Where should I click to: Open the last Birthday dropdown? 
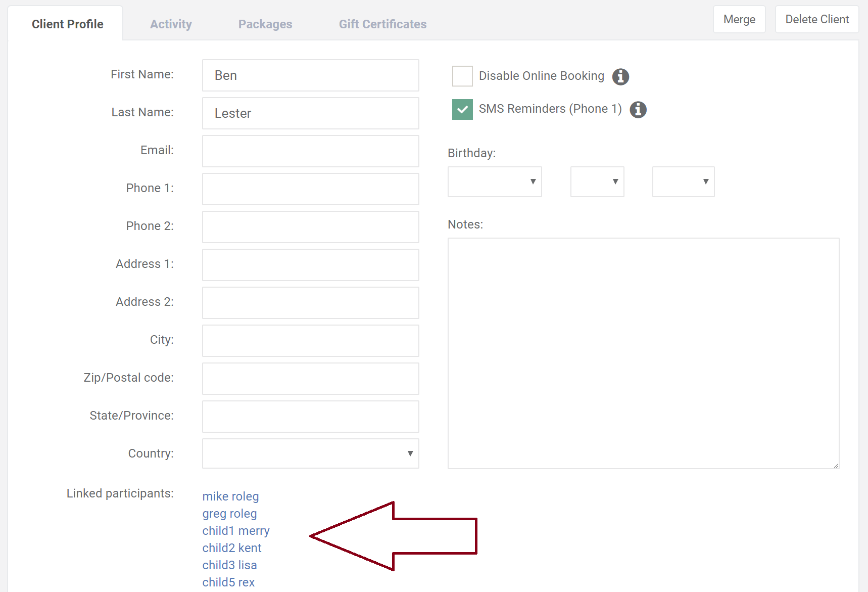(683, 181)
